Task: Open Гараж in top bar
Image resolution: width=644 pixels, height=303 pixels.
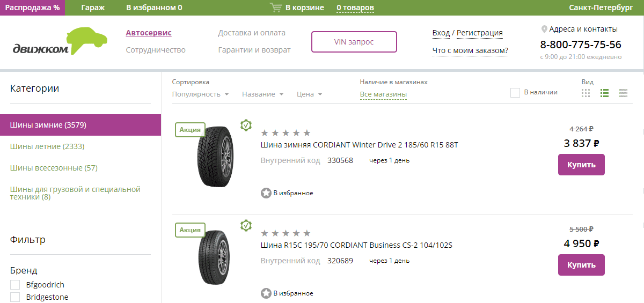Action: click(x=93, y=8)
